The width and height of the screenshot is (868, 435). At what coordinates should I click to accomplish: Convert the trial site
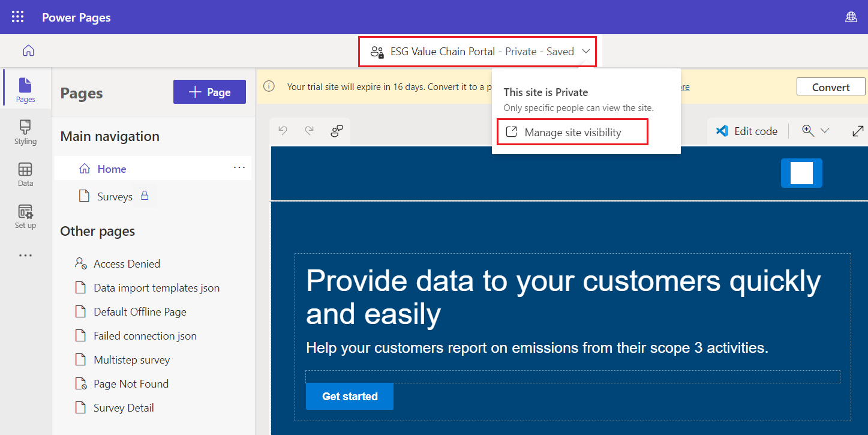coord(831,87)
